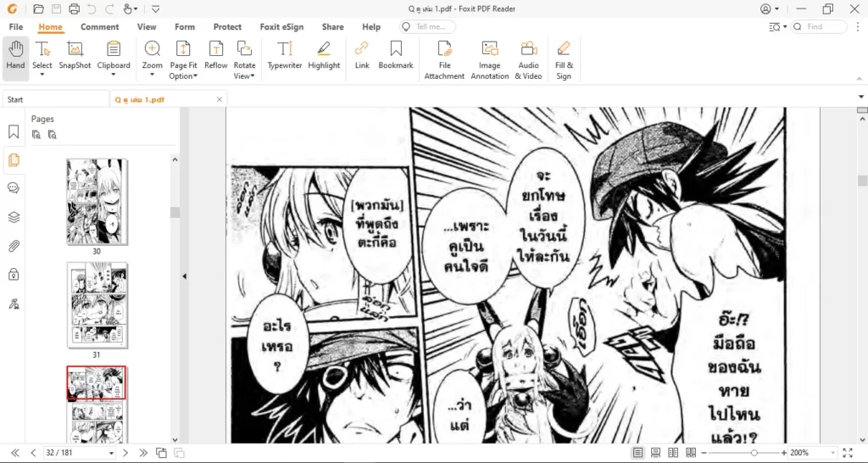Viewport: 868px width, 463px height.
Task: Open the page number dropdown
Action: point(111,454)
